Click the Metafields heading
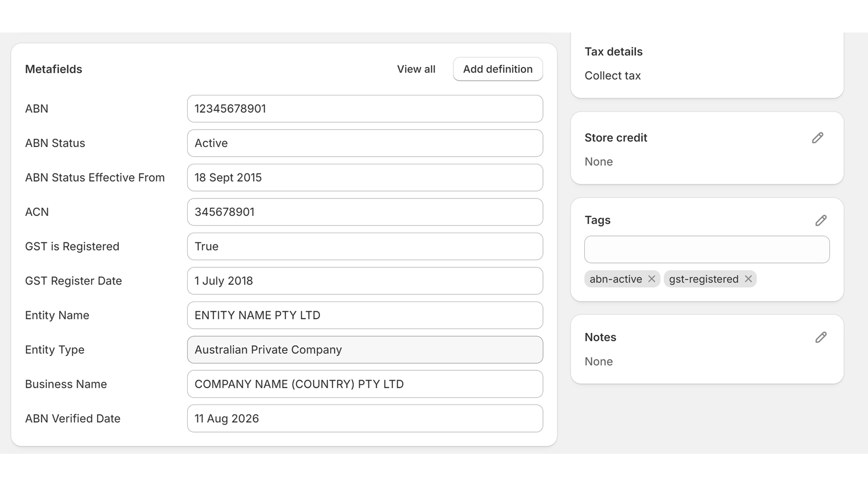The image size is (868, 488). (x=54, y=69)
